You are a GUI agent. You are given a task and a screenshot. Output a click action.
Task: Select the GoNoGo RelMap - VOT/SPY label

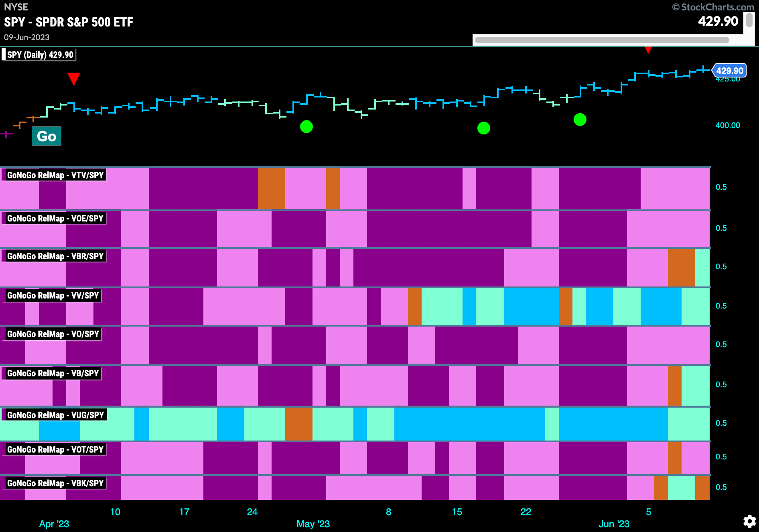click(x=54, y=449)
